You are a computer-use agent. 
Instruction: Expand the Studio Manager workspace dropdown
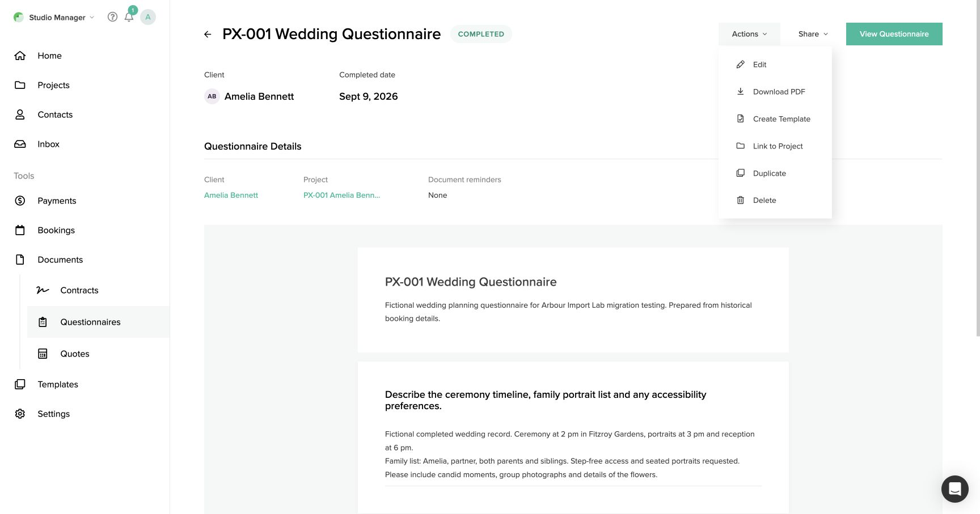(x=54, y=17)
